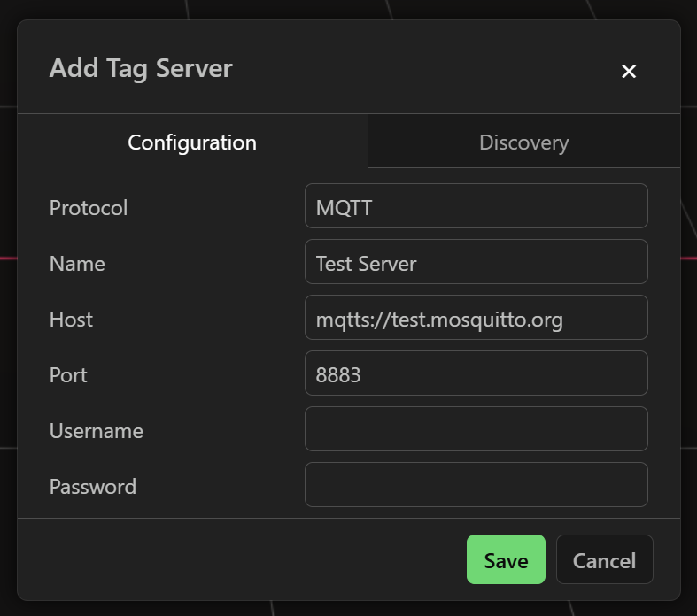Image resolution: width=697 pixels, height=616 pixels.
Task: Click the Password field label
Action: point(93,487)
